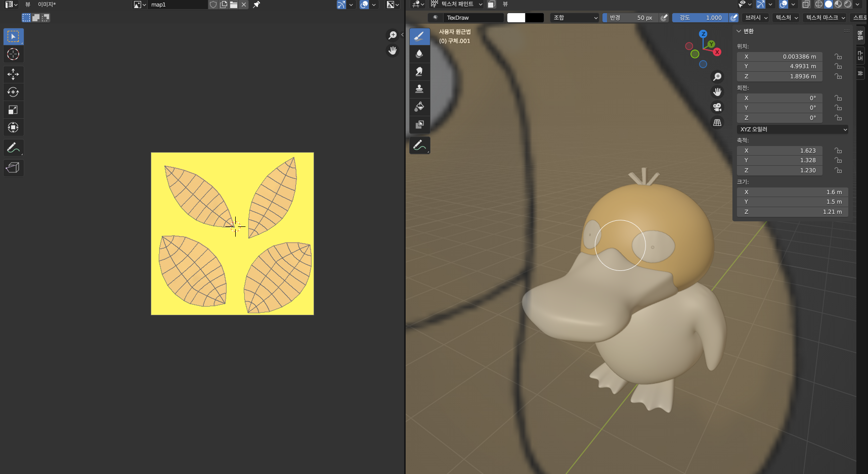Viewport: 868px width, 474px height.
Task: Create a new copy of image map1
Action: pyautogui.click(x=224, y=5)
